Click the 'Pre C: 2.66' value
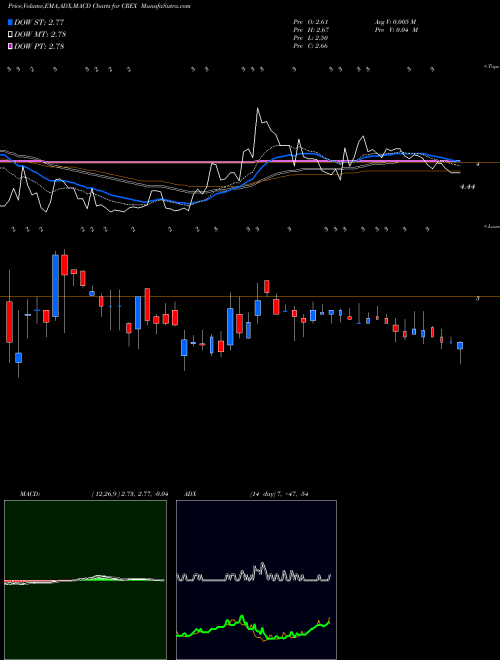The height and width of the screenshot is (660, 500). coord(311,46)
